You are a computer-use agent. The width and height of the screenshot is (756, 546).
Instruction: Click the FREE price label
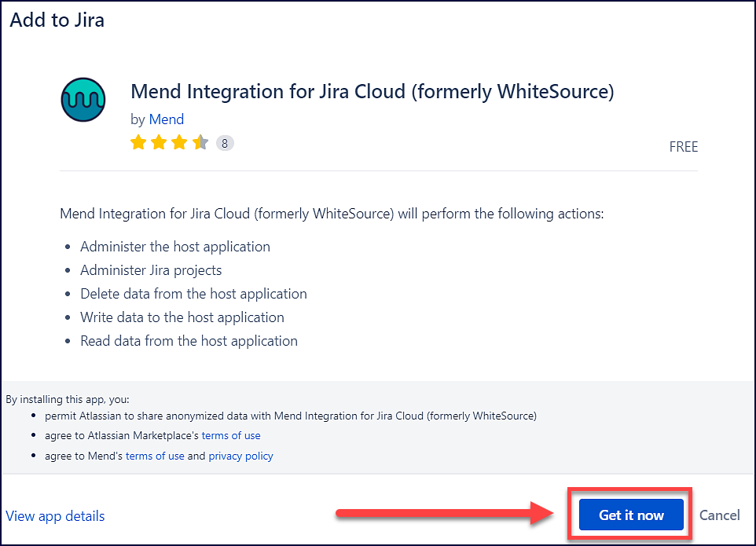[683, 147]
